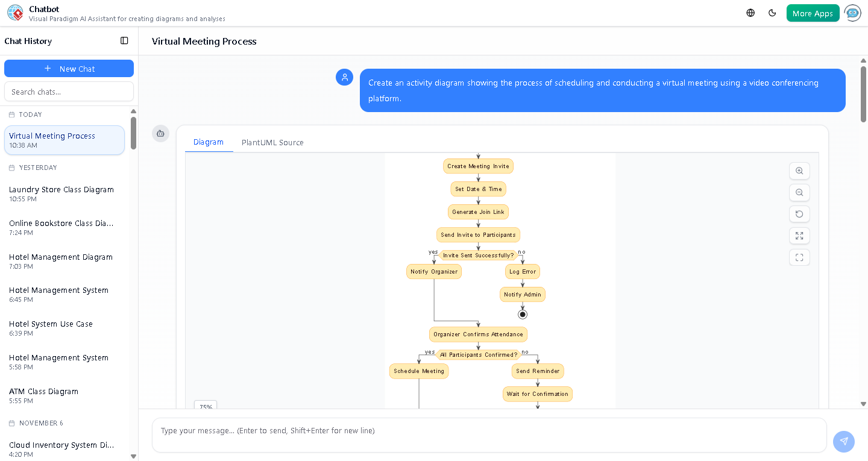The width and height of the screenshot is (868, 461).
Task: Select the robot assistant icon beside the diagram
Action: tap(160, 133)
